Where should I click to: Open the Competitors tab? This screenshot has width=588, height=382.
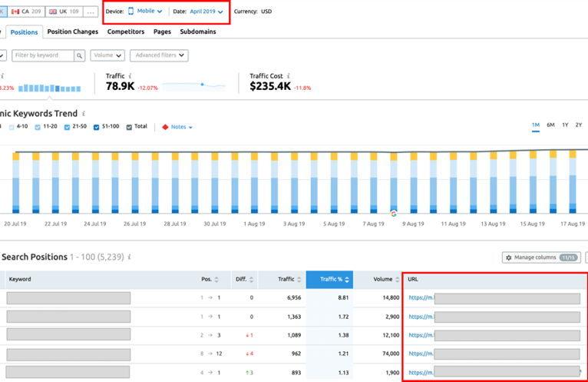125,32
